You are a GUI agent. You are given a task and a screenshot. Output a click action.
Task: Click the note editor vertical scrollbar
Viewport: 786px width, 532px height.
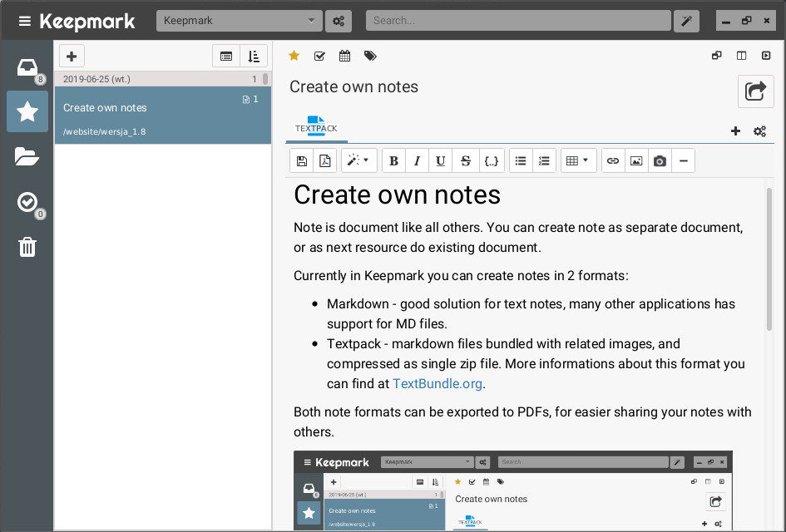click(769, 259)
